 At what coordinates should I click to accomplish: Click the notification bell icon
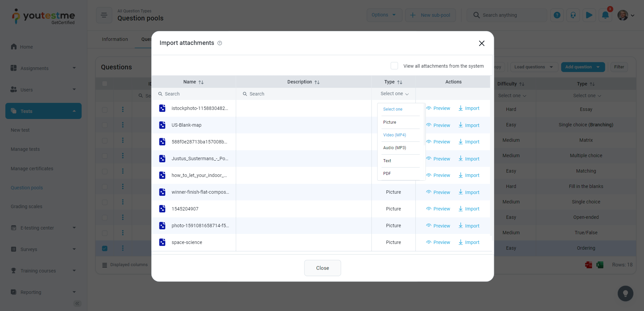pyautogui.click(x=605, y=15)
